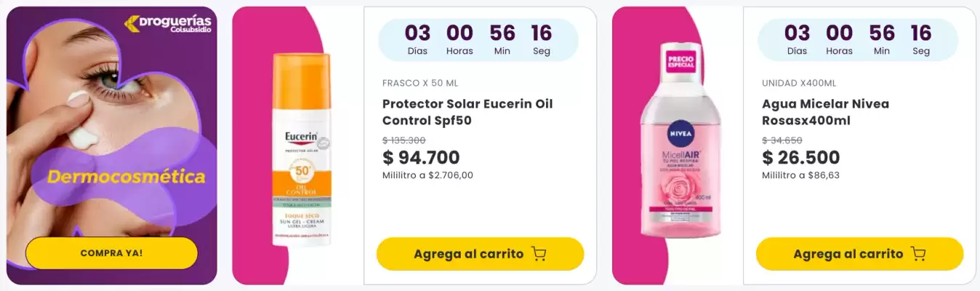Click the Droguerías Colsubsidio logo
Viewport: 980px width, 291px height.
coord(168,24)
